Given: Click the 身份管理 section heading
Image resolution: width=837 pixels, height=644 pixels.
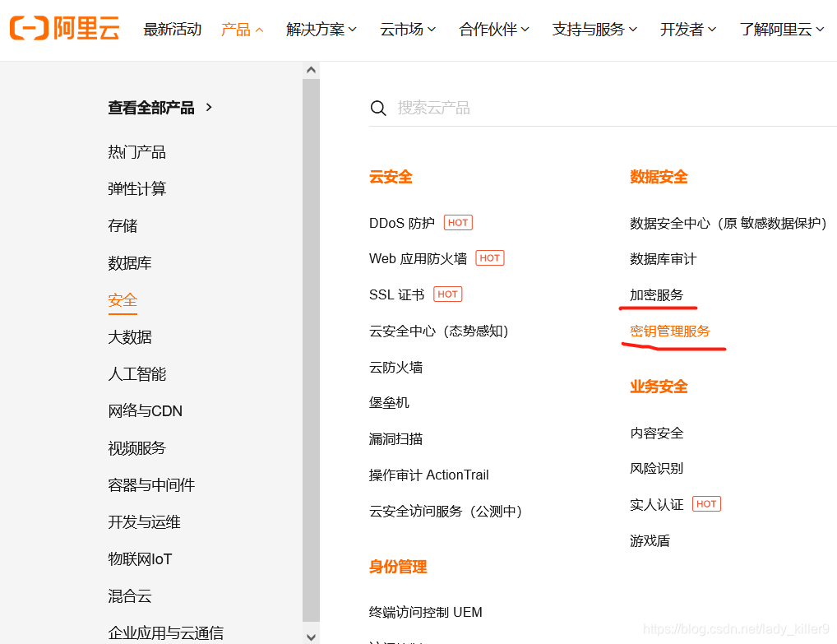Looking at the screenshot, I should (x=398, y=567).
